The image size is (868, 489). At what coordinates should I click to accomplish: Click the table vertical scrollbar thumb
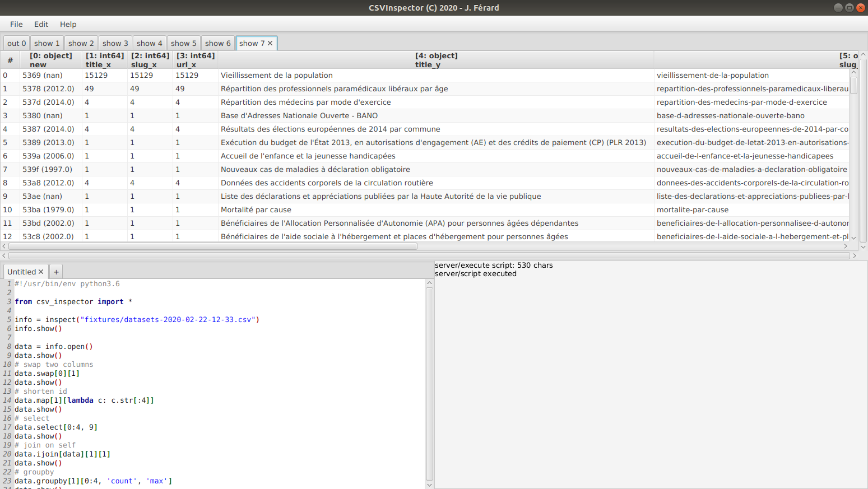click(x=853, y=85)
